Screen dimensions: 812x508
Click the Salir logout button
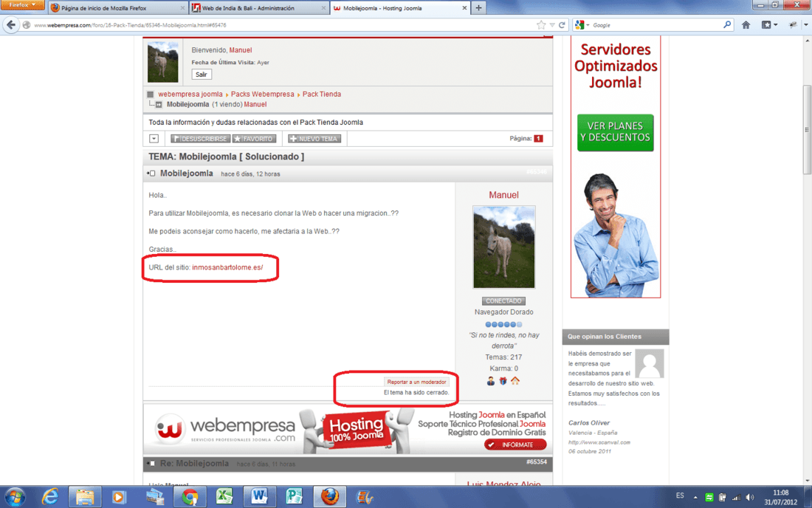202,75
